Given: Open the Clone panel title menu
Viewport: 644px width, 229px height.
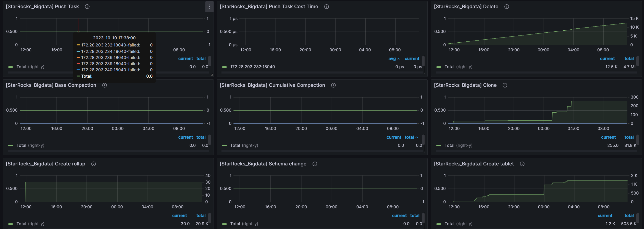Looking at the screenshot, I should (465, 85).
